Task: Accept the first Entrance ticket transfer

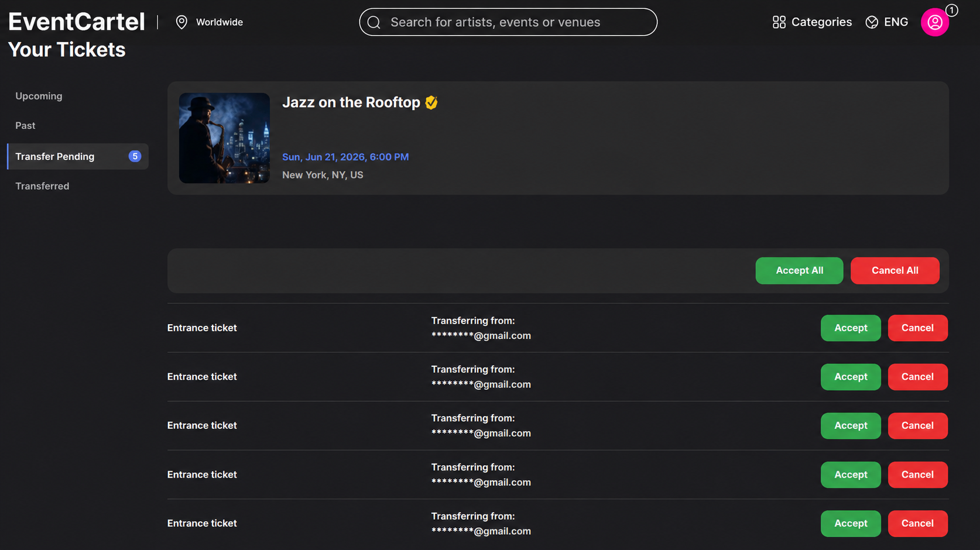Action: 851,328
